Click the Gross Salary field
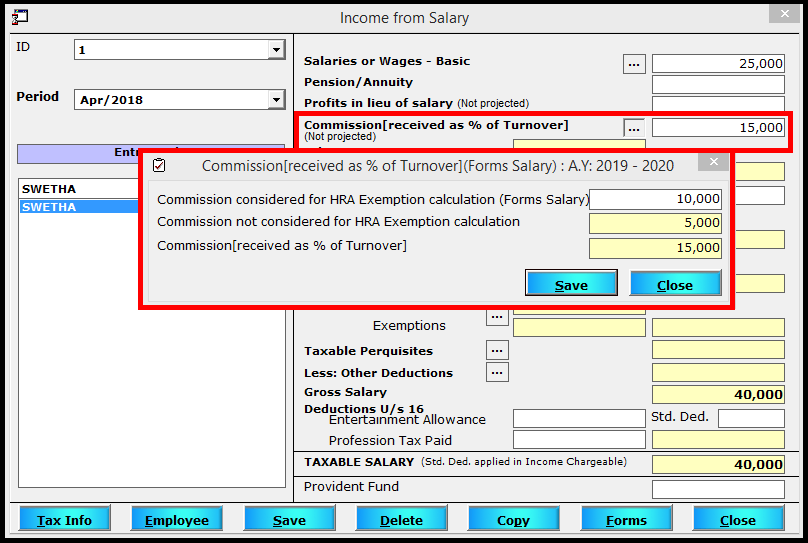 (718, 394)
